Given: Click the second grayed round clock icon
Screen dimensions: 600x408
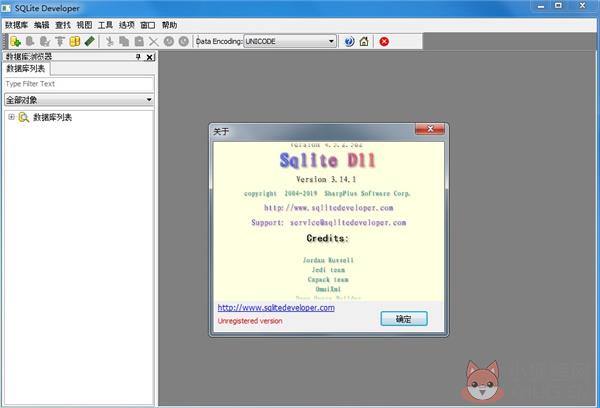Looking at the screenshot, I should point(184,41).
